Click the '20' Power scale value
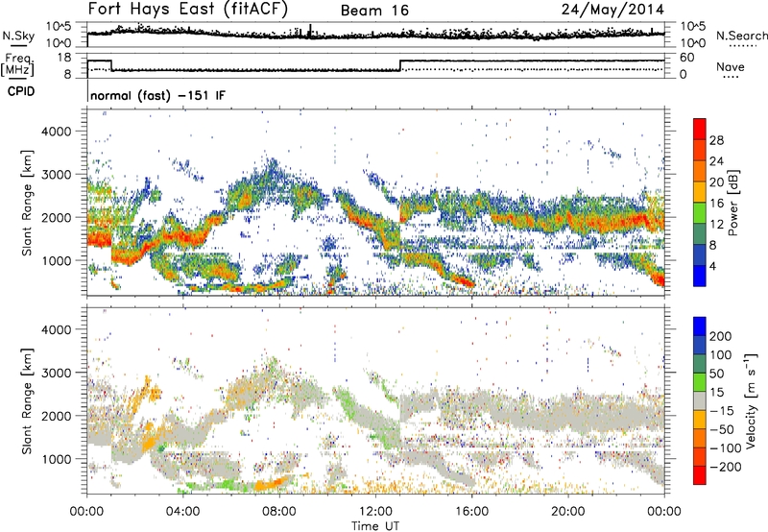768x532 pixels. tap(716, 182)
